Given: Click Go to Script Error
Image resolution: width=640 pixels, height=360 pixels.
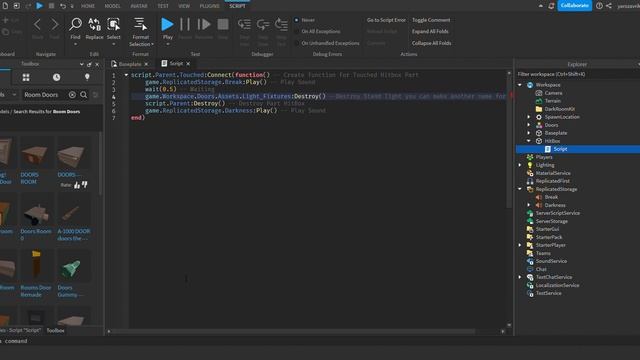Looking at the screenshot, I should point(386,20).
